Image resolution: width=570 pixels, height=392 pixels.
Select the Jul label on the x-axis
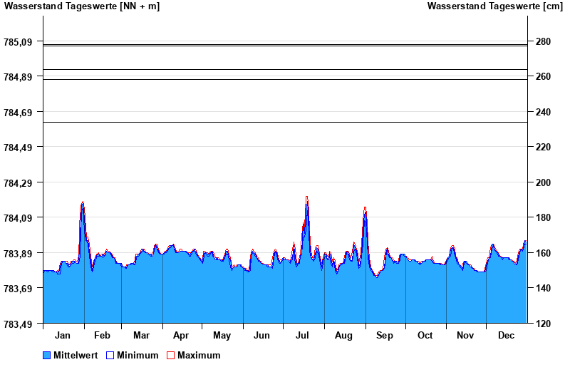(x=303, y=335)
